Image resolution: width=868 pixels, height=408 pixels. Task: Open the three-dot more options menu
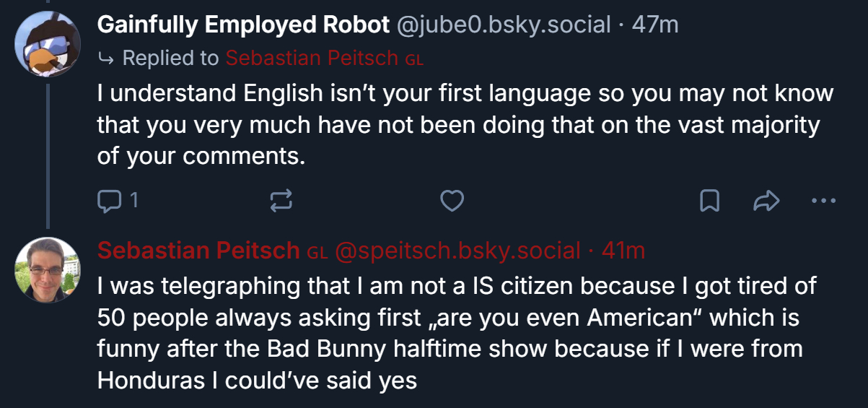pos(823,200)
